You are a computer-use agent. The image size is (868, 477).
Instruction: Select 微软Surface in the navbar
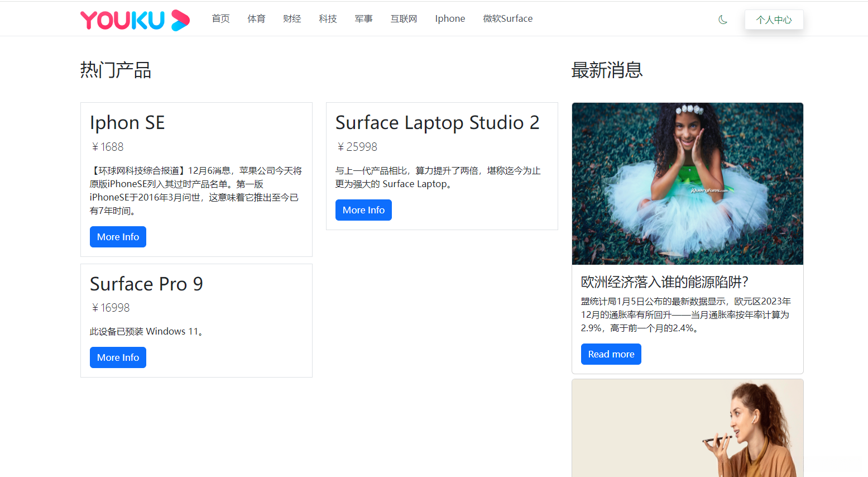coord(508,18)
